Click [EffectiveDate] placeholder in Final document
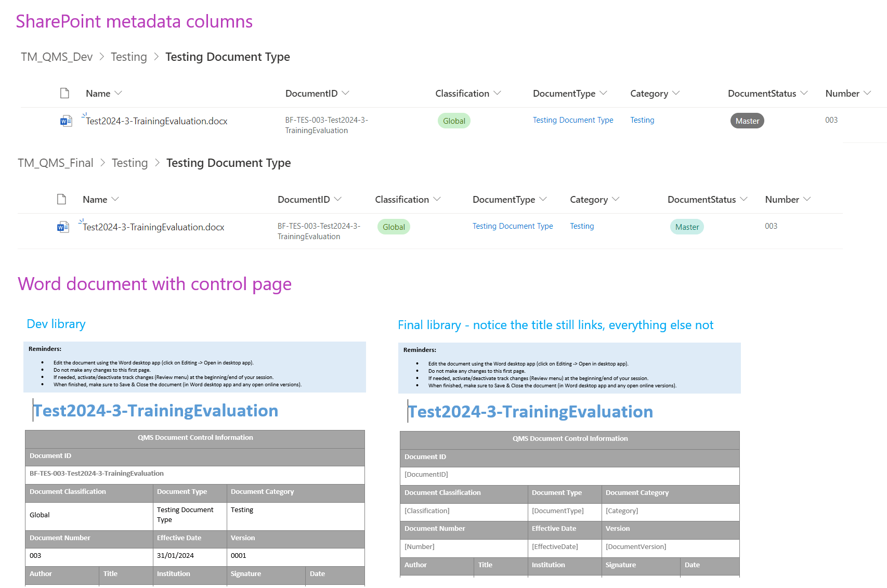 [x=555, y=547]
